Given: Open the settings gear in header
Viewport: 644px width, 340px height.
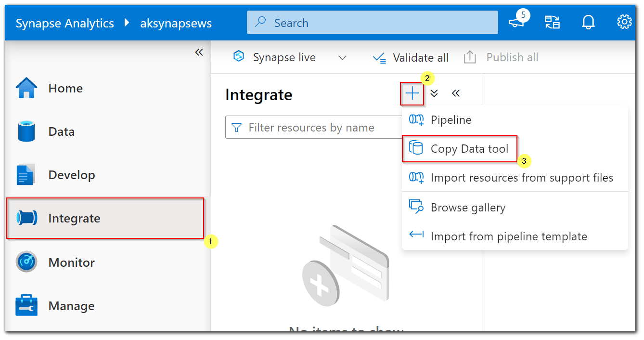Looking at the screenshot, I should [624, 22].
